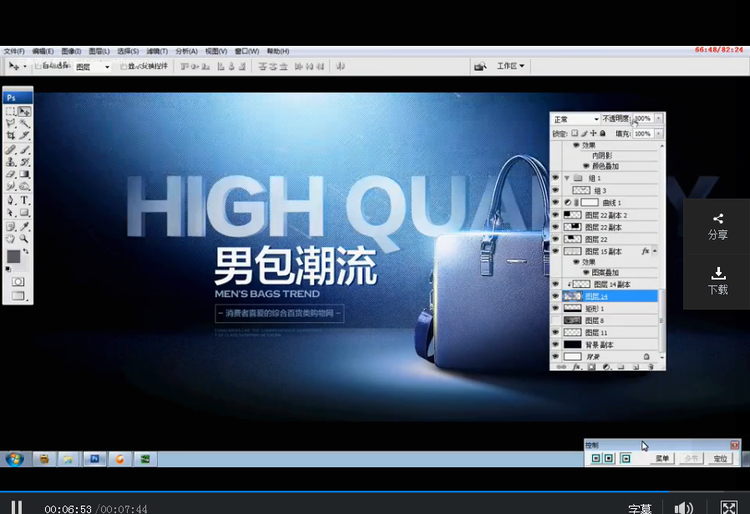The image size is (750, 514).
Task: Open opacity (不透明度) slider arrow
Action: (x=659, y=118)
